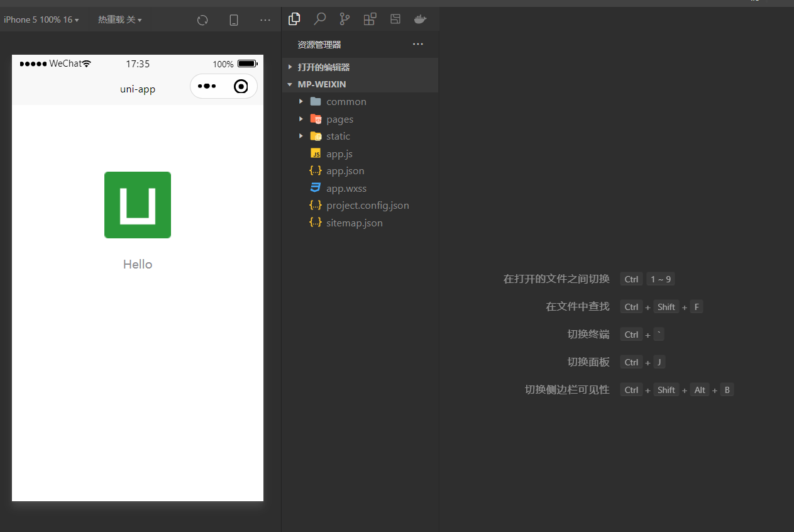Click the Hello text in simulator
Viewport: 794px width, 532px height.
138,264
